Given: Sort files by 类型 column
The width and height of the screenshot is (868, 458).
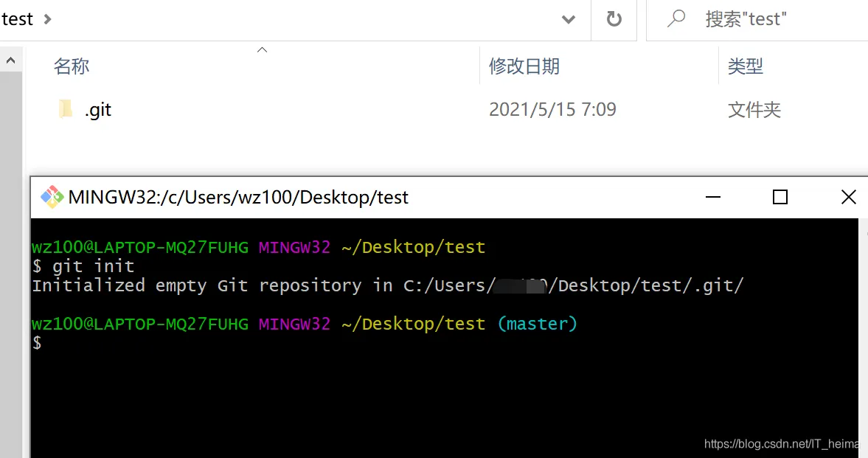Looking at the screenshot, I should (745, 66).
